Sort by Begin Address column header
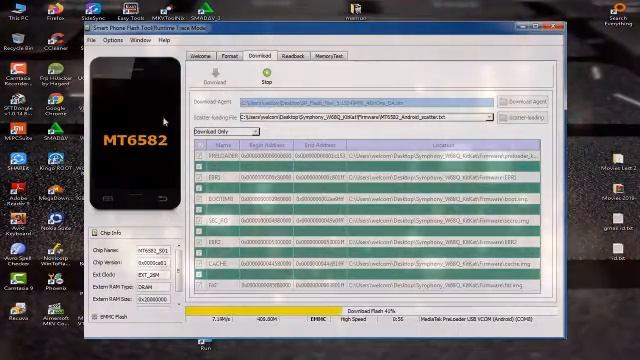This screenshot has height=360, width=640. tap(266, 145)
